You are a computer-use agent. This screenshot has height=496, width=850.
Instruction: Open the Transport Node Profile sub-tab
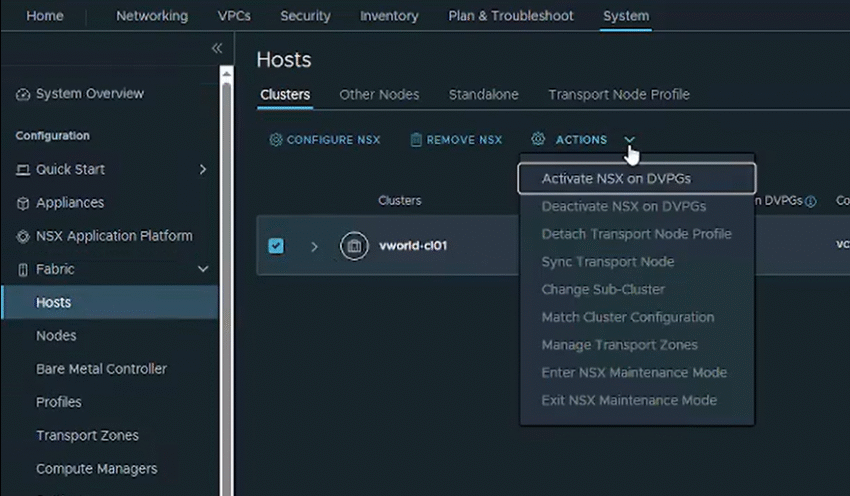(x=619, y=94)
